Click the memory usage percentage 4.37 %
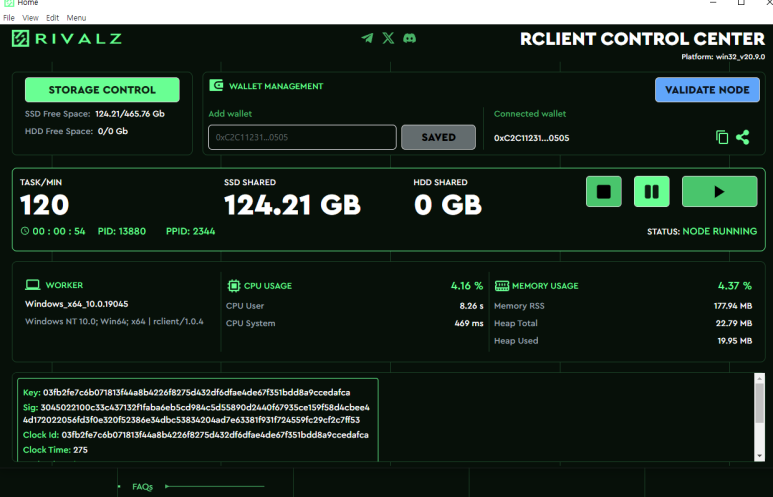773x497 pixels. pyautogui.click(x=735, y=285)
